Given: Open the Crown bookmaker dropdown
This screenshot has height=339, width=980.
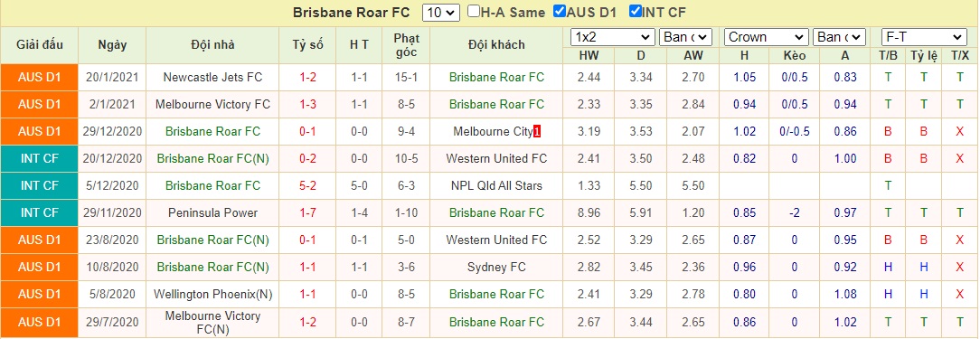Looking at the screenshot, I should coord(767,38).
